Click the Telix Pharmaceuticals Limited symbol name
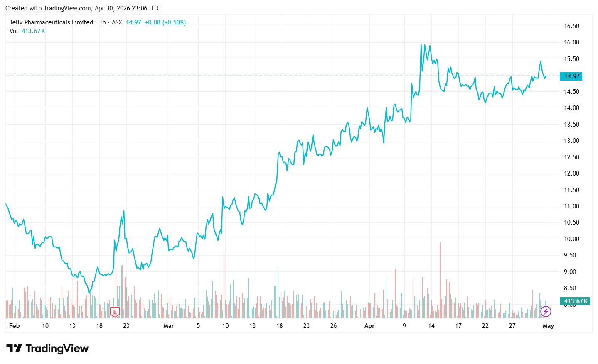Viewport: 598px width, 364px height. pos(51,22)
